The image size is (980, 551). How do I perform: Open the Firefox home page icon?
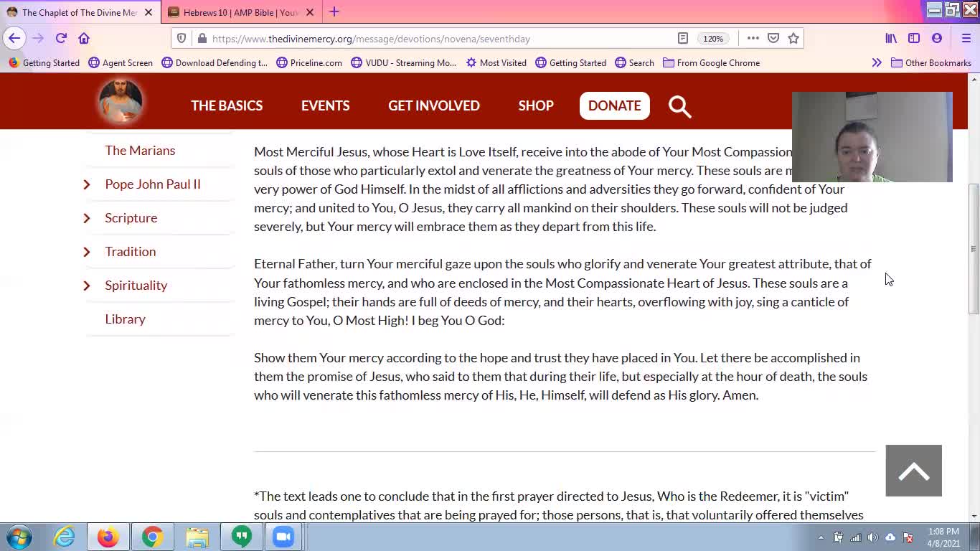click(84, 38)
